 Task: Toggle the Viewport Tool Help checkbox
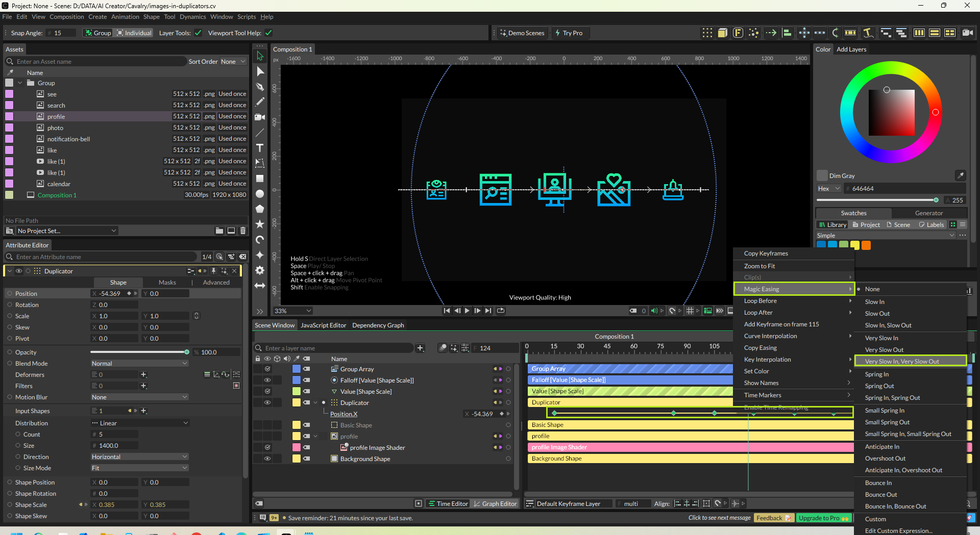tap(268, 33)
